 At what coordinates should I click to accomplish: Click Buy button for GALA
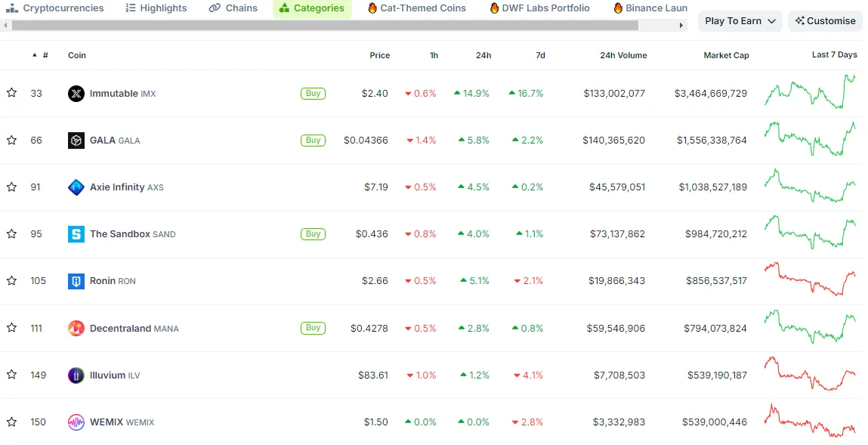click(x=313, y=140)
